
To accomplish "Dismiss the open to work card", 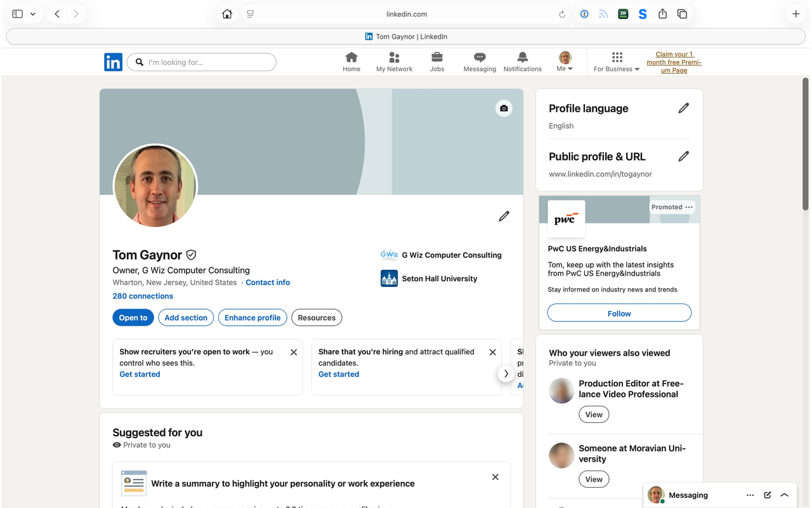I will point(294,352).
